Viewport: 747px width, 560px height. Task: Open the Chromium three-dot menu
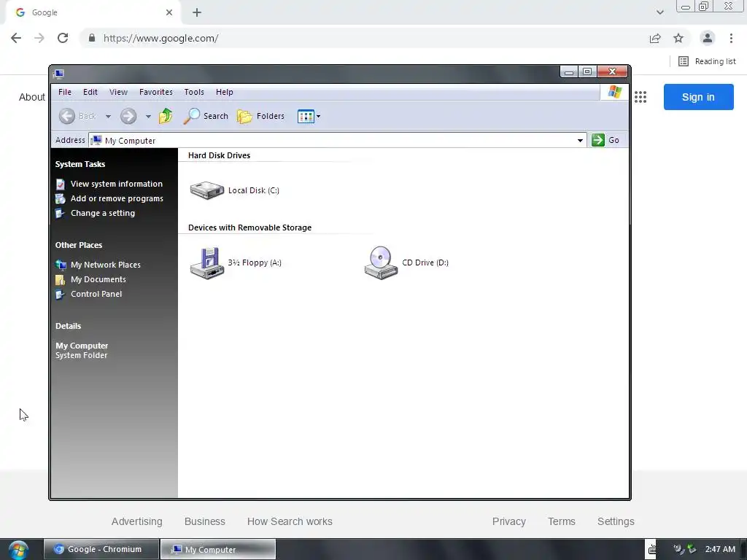pyautogui.click(x=731, y=38)
